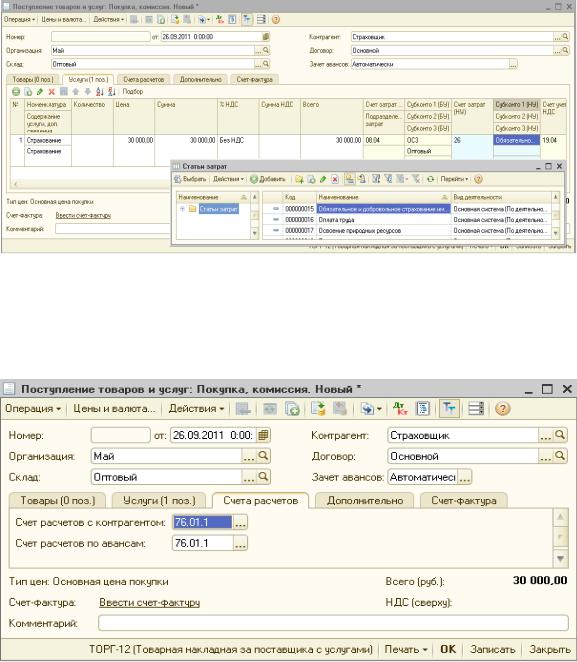Click Записать button in lower window

(x=492, y=649)
